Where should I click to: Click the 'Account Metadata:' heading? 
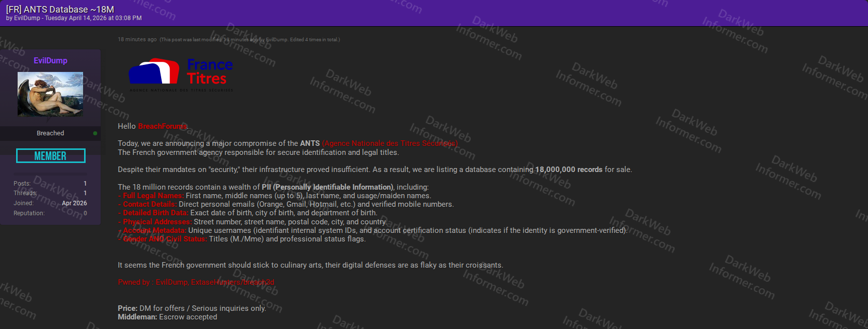coord(152,230)
